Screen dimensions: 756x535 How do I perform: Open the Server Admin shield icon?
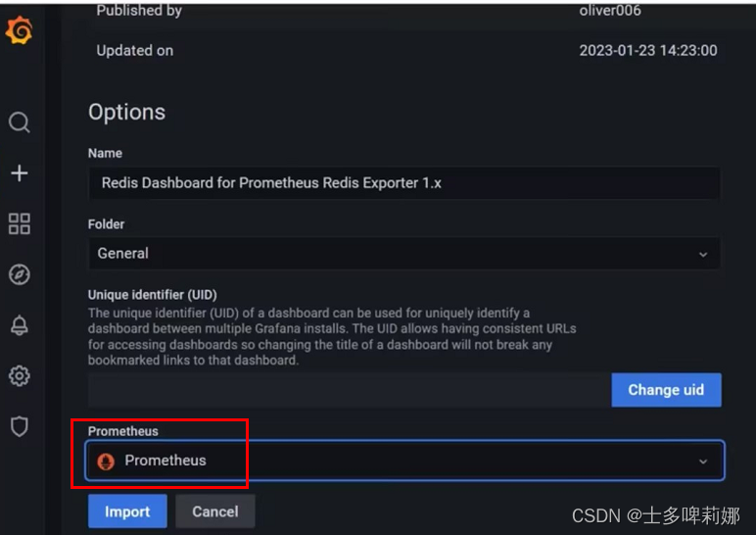20,426
